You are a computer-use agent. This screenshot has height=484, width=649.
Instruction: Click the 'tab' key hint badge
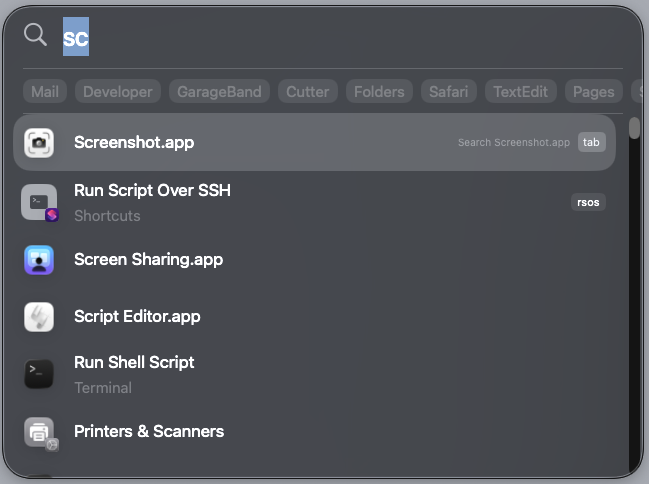pyautogui.click(x=591, y=142)
